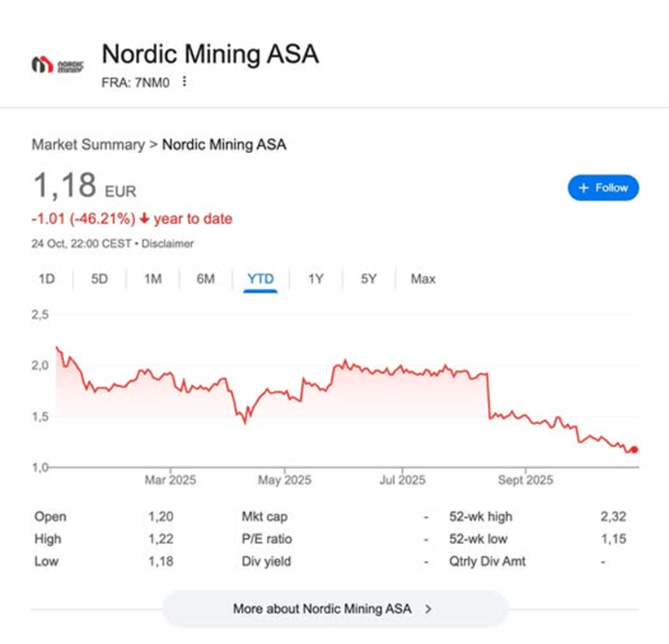Screen dimensions: 669x644
Task: Switch to the 1M chart range
Action: tap(153, 279)
